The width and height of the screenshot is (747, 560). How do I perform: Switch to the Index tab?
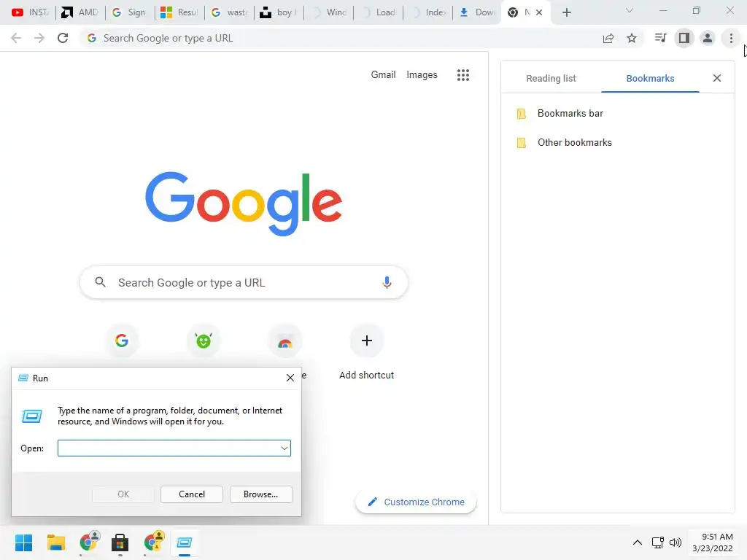(428, 12)
